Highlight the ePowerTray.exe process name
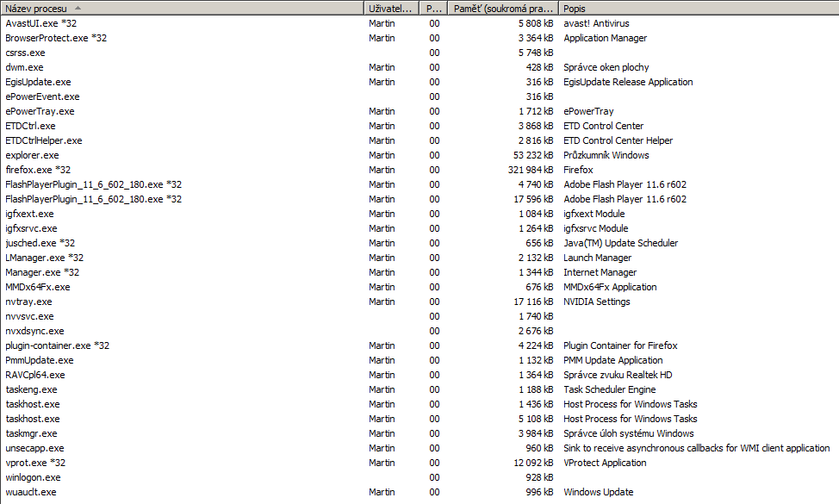Viewport: 839px width, 504px height. [40, 111]
